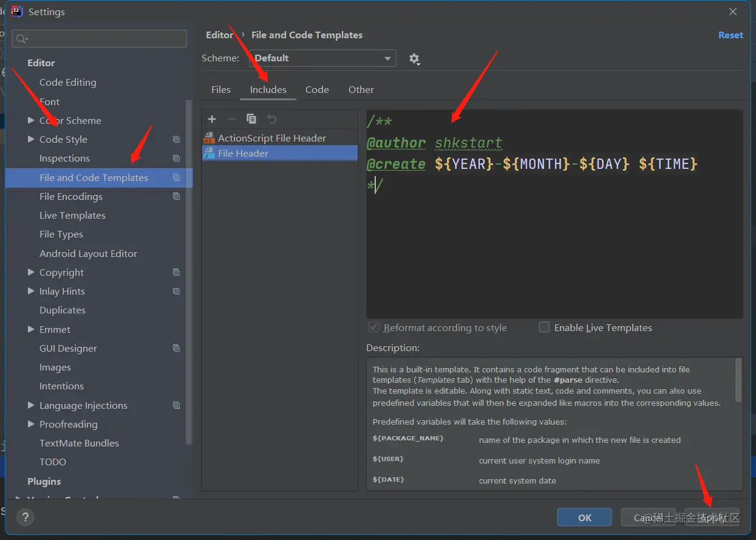
Task: Select TextMate Bundles in settings tree
Action: pos(79,443)
